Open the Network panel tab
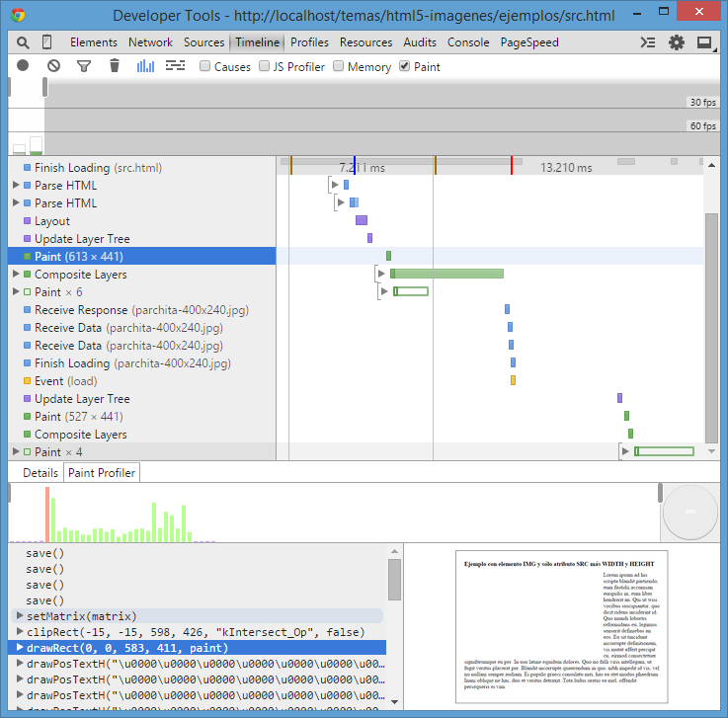728x718 pixels. tap(150, 42)
